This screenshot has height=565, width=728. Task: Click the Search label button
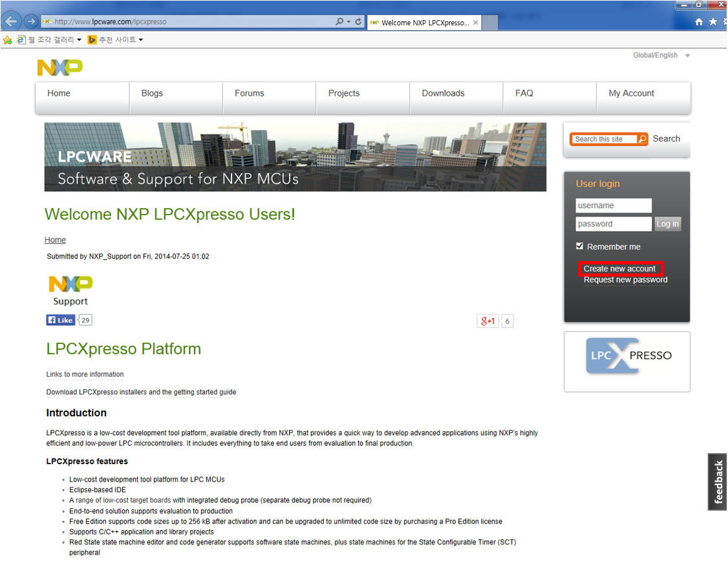(666, 139)
